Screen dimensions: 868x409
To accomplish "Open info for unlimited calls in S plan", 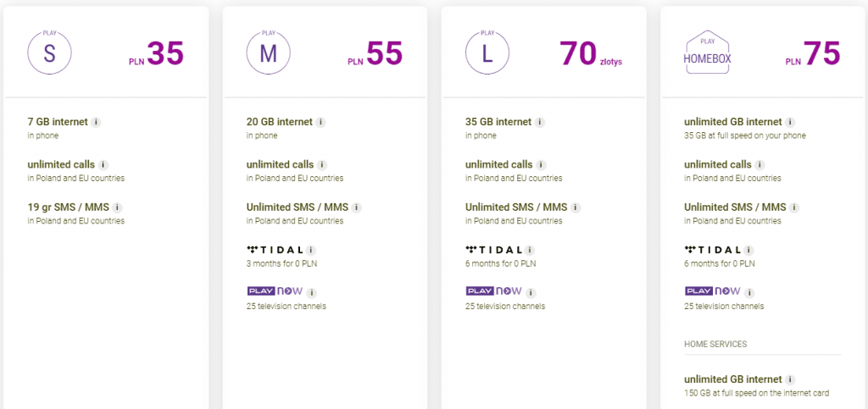I will [x=103, y=164].
